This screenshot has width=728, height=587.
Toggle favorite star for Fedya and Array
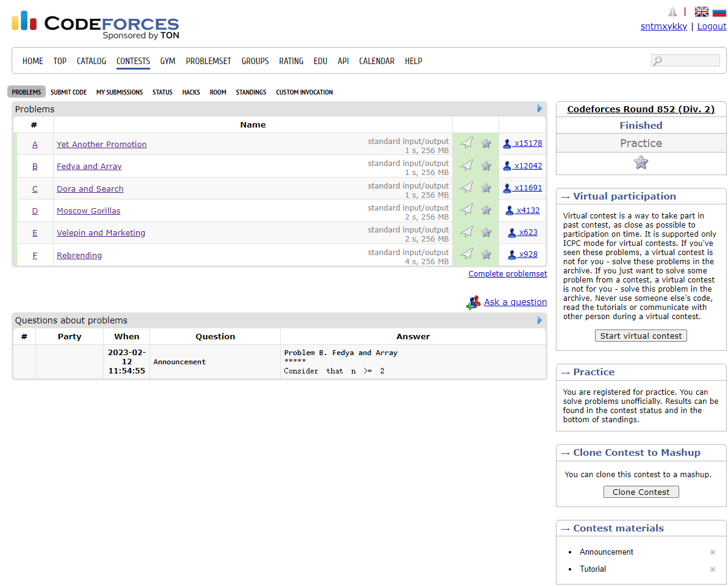coord(486,166)
